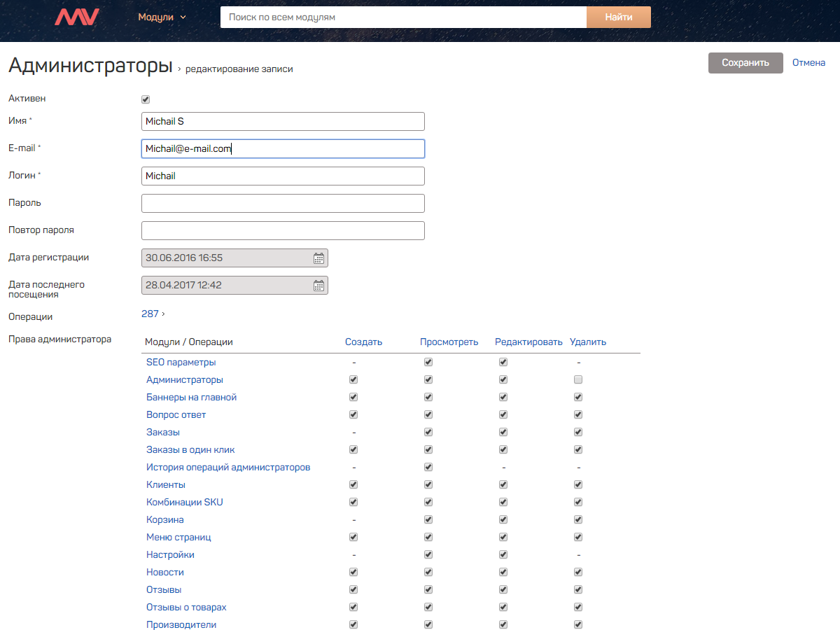This screenshot has height=630, width=840.
Task: Focus the search all modules field
Action: click(x=403, y=17)
